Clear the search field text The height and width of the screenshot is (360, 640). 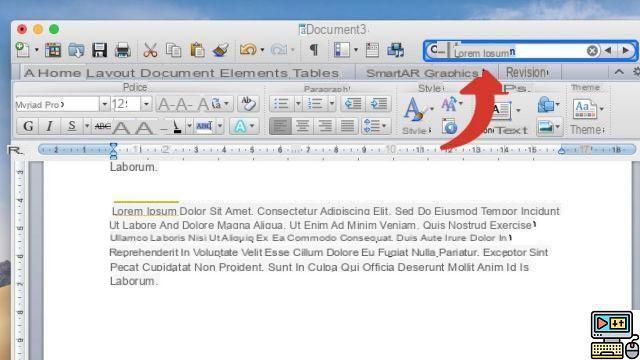click(x=592, y=51)
